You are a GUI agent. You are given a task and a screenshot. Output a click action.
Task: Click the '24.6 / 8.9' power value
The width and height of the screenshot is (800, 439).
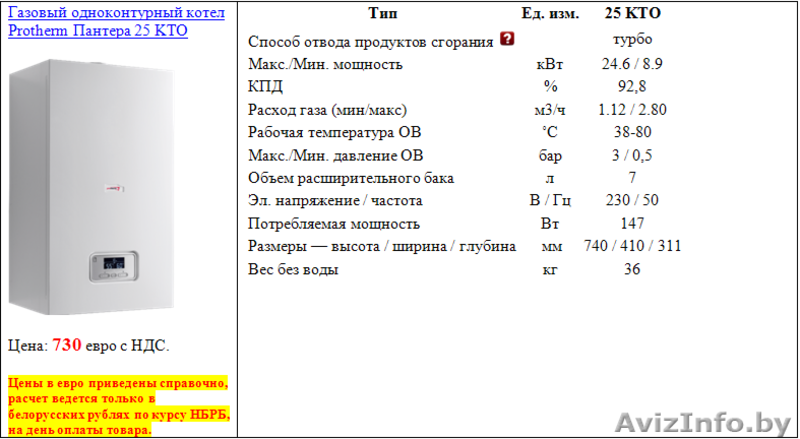coord(633,64)
